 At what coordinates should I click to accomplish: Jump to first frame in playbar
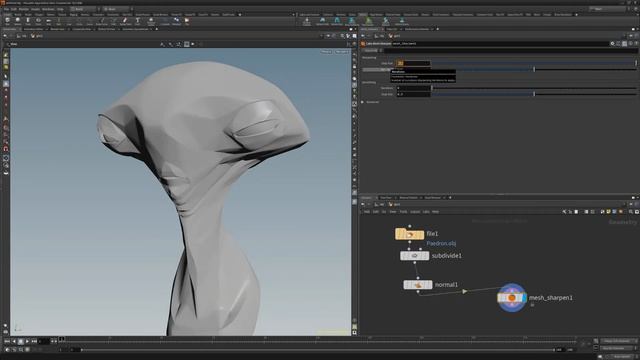[x=7, y=341]
